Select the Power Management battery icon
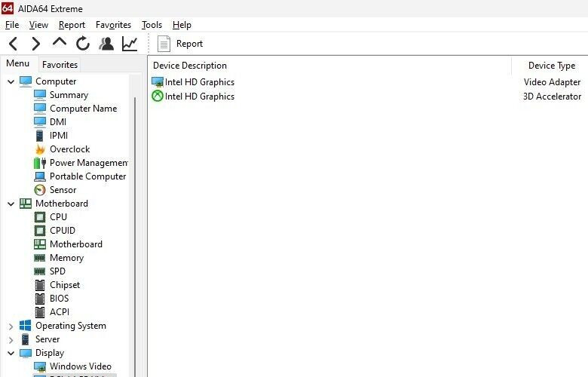 [x=40, y=163]
